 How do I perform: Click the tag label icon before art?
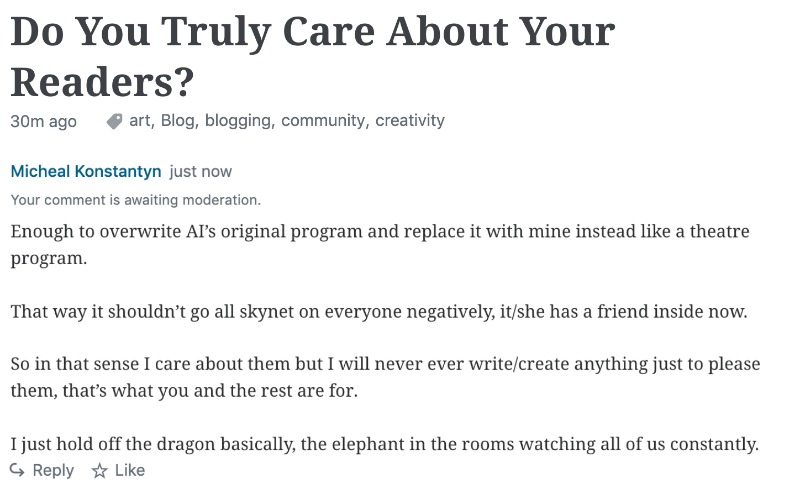114,121
